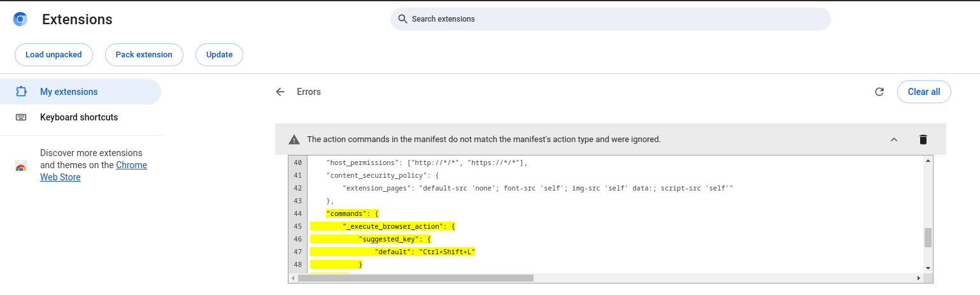980x295 pixels.
Task: Open the Chrome Web Store link
Action: (x=131, y=165)
